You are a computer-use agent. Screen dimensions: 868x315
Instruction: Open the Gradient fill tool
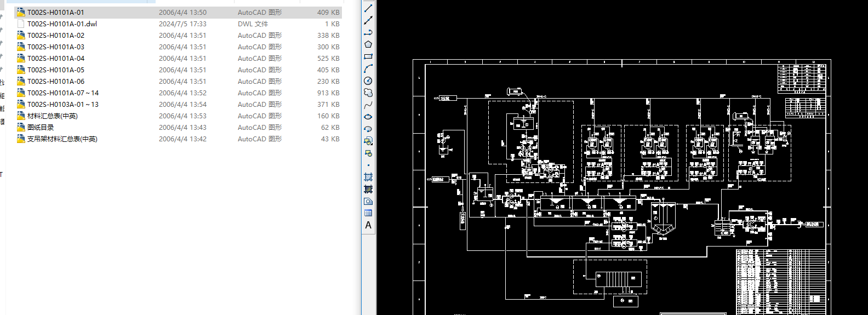coord(368,189)
